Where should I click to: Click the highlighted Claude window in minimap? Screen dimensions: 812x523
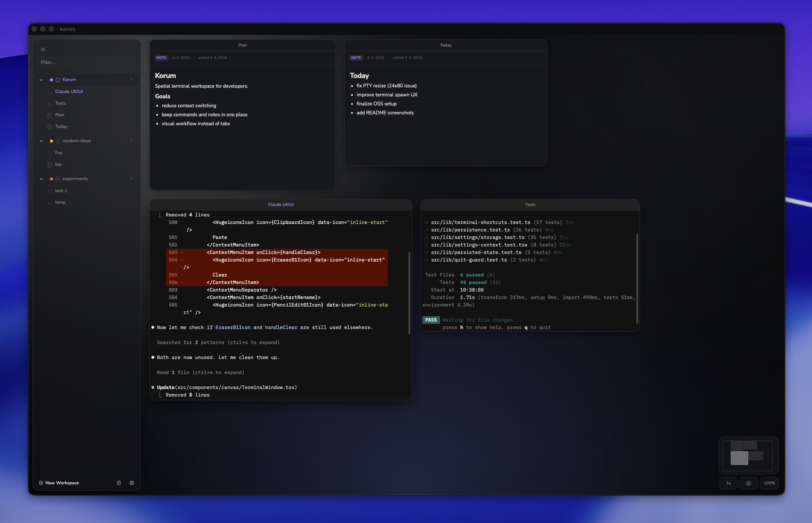[x=739, y=458]
